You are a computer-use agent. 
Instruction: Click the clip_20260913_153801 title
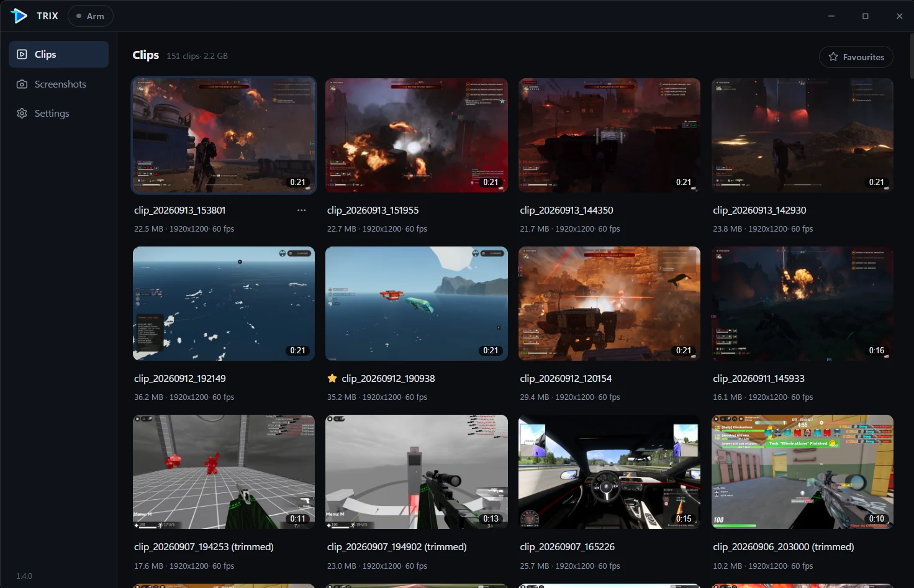point(180,210)
